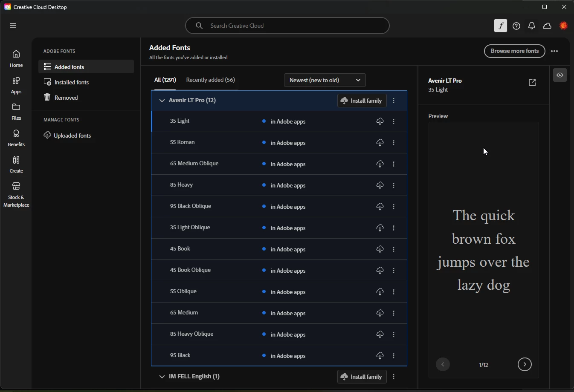The image size is (574, 392).
Task: Select the 55 Roman font row
Action: (279, 143)
